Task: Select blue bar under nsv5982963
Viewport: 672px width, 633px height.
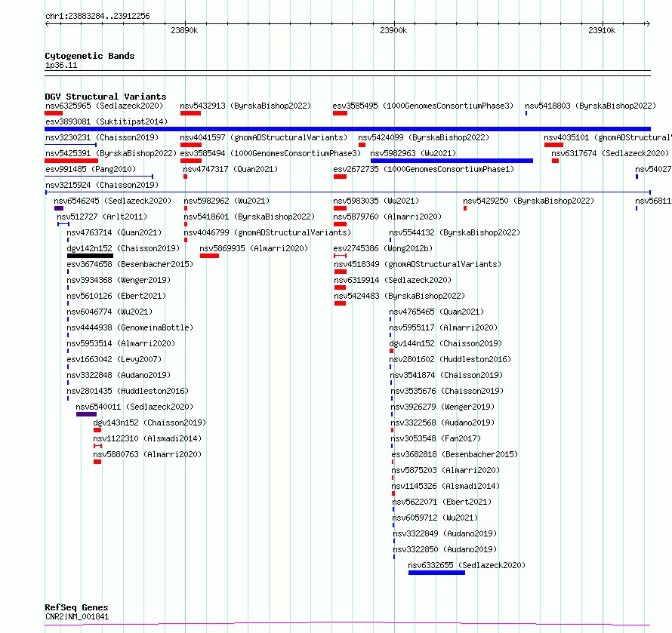Action: coord(452,161)
